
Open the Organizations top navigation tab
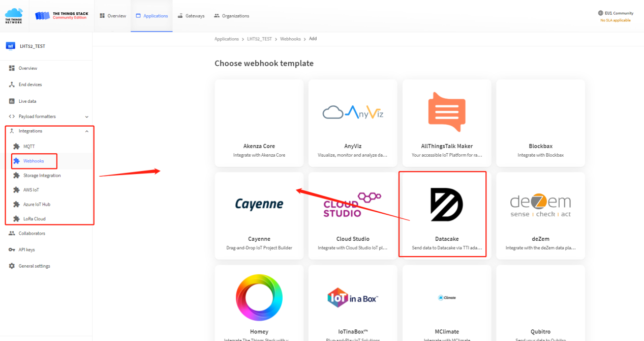231,16
